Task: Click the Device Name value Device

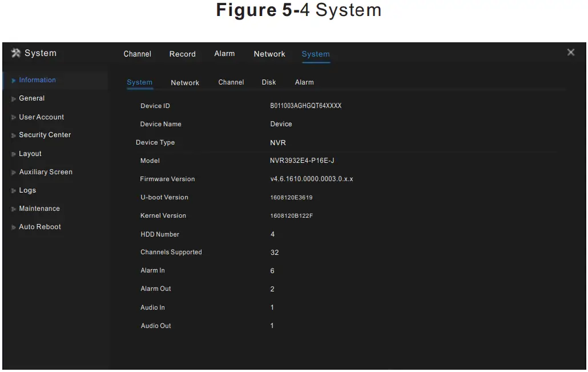Action: (x=281, y=124)
